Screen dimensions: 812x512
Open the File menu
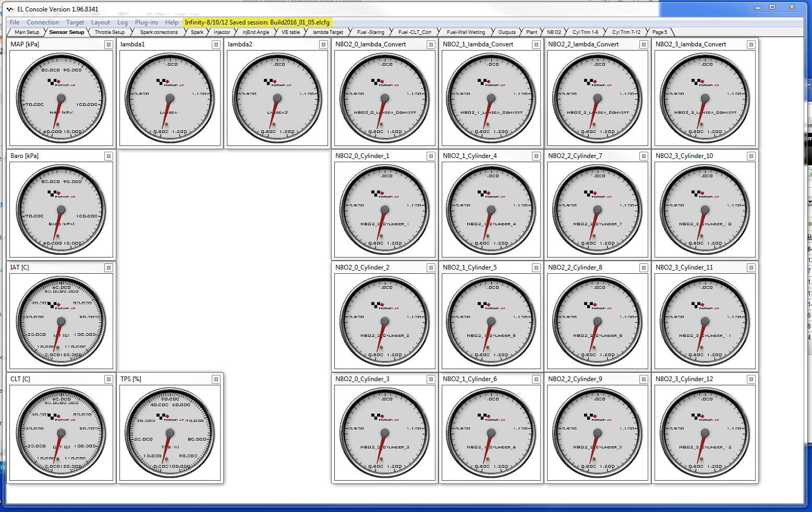pos(15,22)
